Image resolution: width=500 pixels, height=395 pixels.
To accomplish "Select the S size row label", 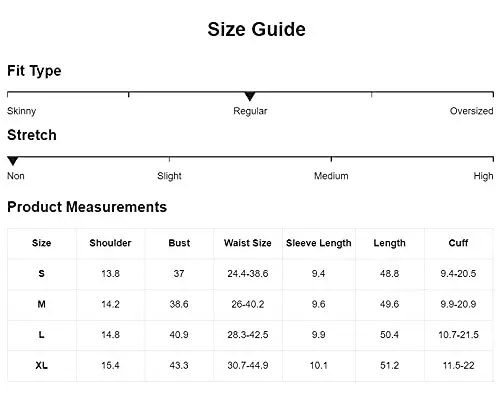I will tap(41, 274).
